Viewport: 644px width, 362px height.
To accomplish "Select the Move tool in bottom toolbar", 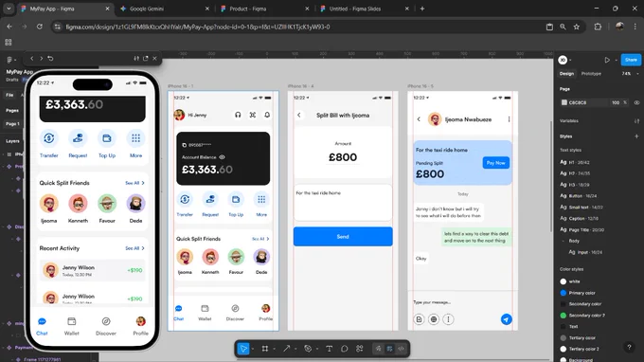I will (243, 349).
